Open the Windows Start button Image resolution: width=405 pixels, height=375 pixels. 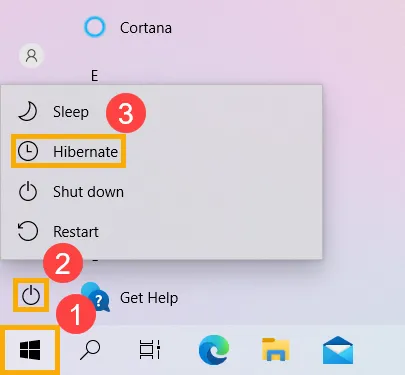tap(30, 350)
